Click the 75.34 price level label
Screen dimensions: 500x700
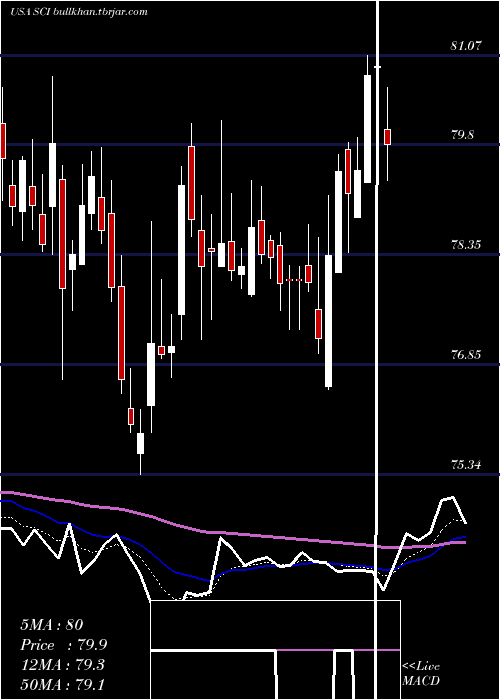466,465
